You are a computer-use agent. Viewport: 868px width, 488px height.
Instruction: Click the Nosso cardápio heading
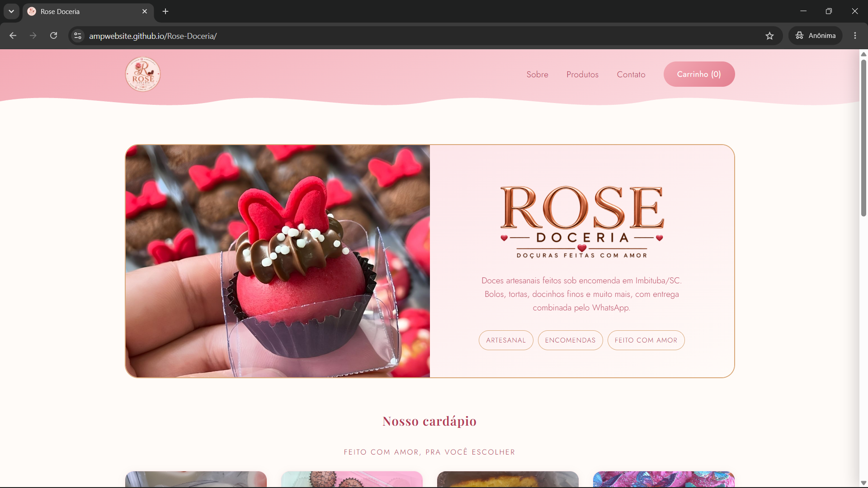[x=429, y=421]
